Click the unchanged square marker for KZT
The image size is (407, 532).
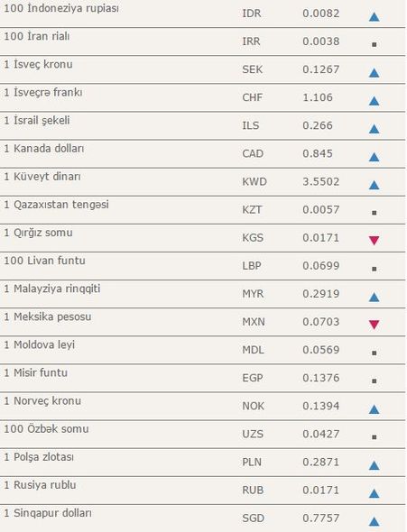pos(375,213)
